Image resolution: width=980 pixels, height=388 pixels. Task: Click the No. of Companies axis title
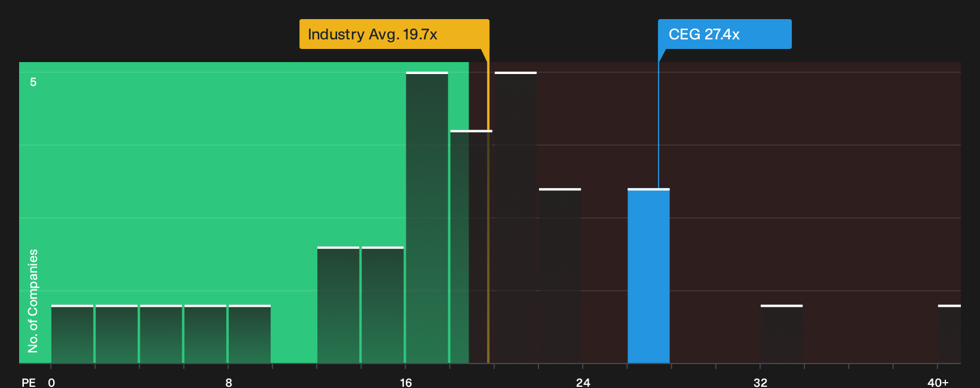coord(33,301)
